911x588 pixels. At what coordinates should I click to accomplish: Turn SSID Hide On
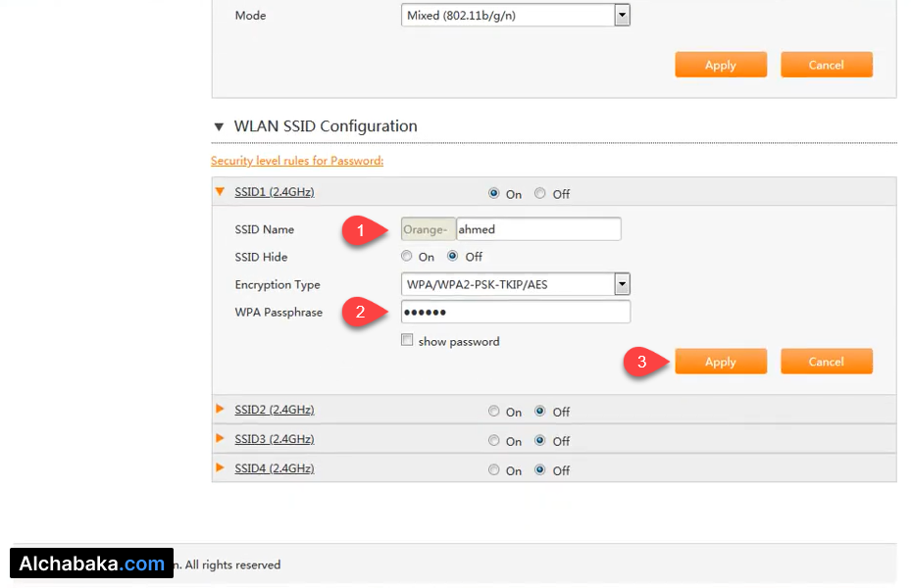[406, 256]
